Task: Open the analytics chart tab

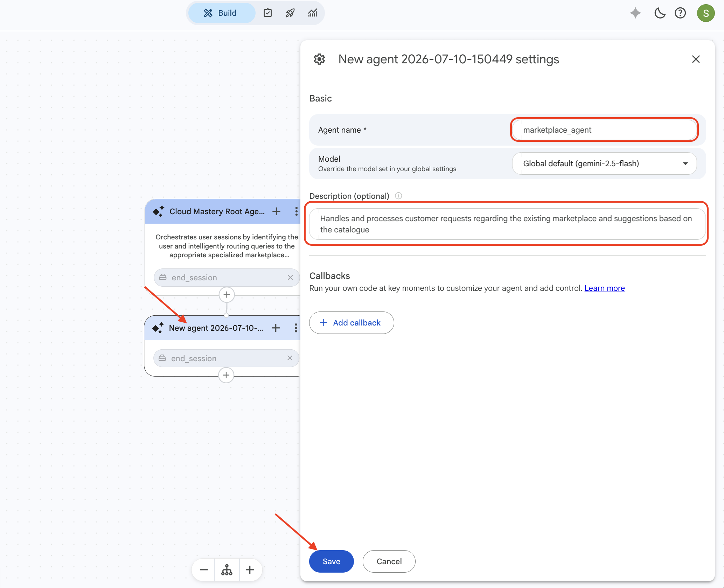Action: (x=313, y=13)
